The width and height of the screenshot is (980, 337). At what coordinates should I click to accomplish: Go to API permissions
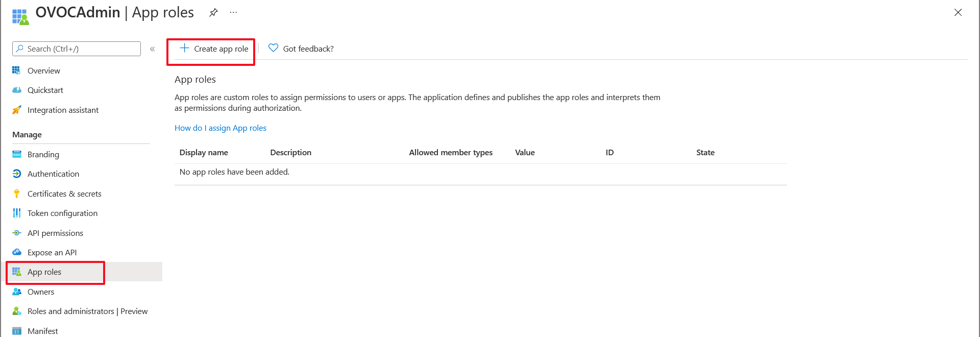click(x=55, y=233)
